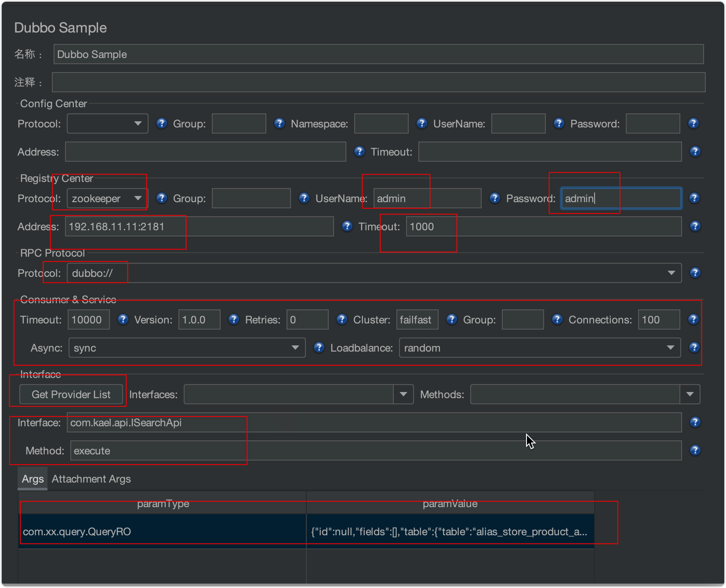Image resolution: width=726 pixels, height=588 pixels.
Task: Expand the Interfaces combo box
Action: pos(403,394)
